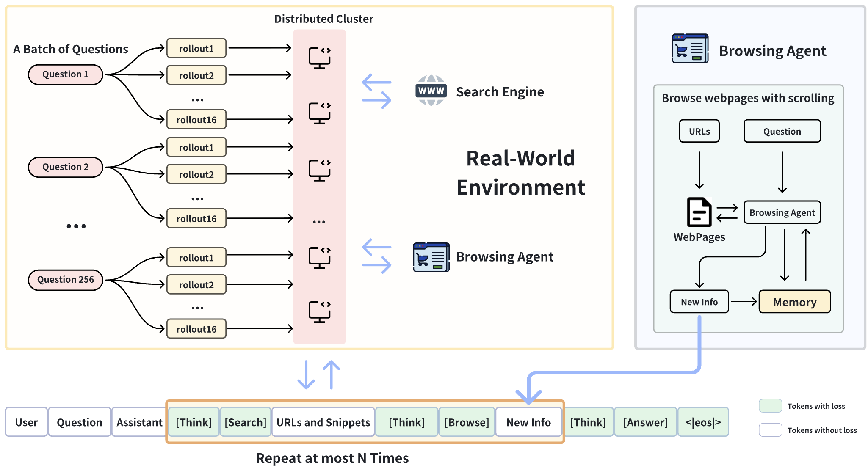Click the blue up-down arrows below the cluster
Viewport: 868px width, 468px height.
pyautogui.click(x=318, y=375)
